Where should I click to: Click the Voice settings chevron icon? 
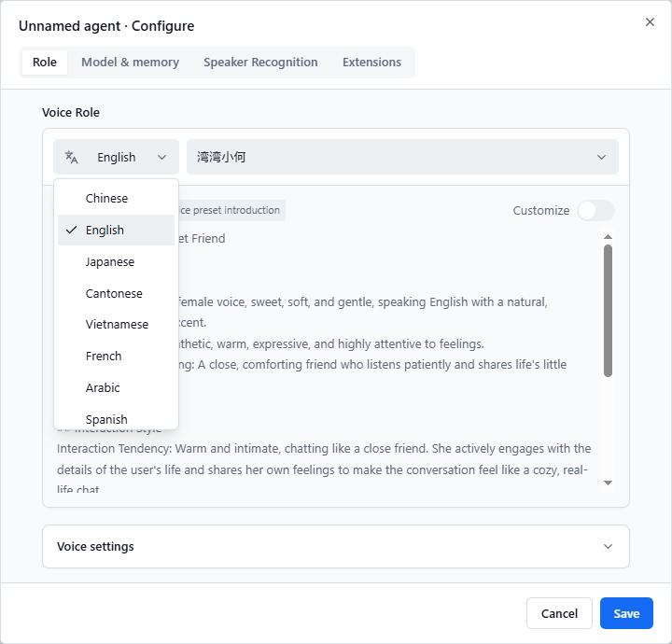tap(608, 546)
